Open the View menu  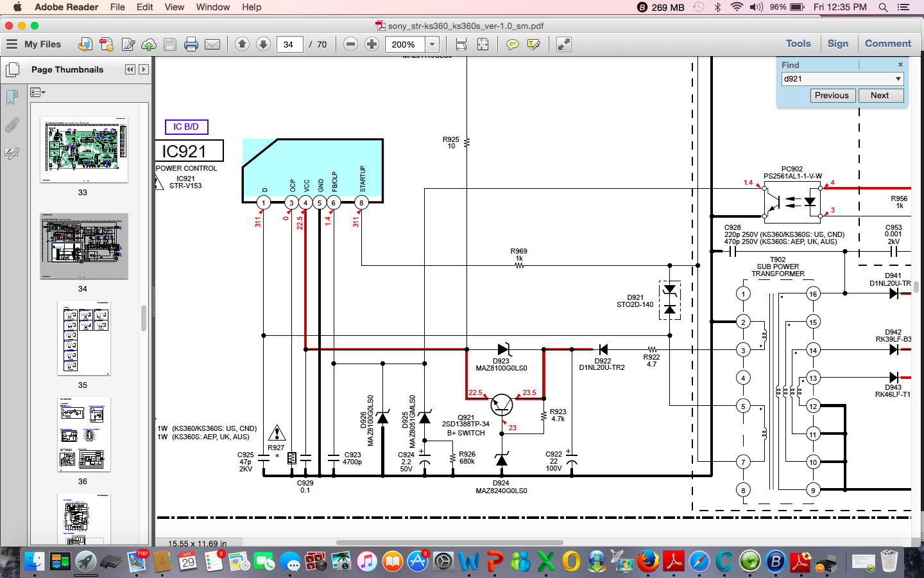[x=174, y=7]
